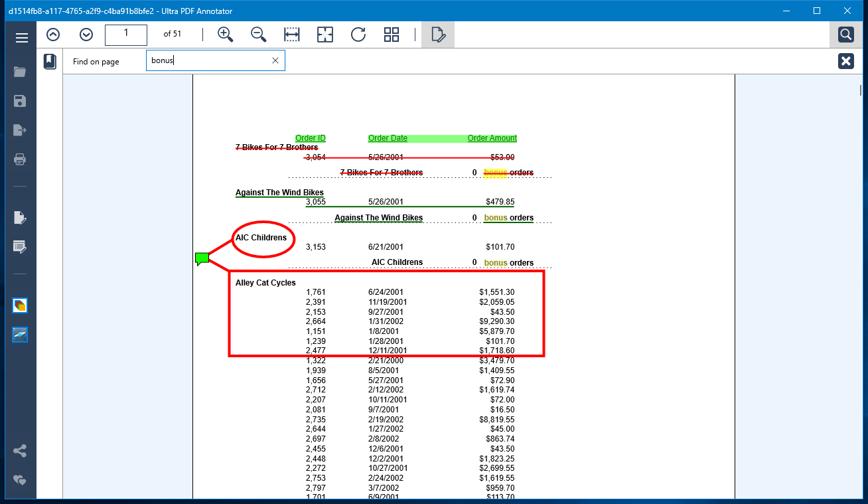Zoom in with magnifier plus icon
This screenshot has height=504, width=868.
226,35
